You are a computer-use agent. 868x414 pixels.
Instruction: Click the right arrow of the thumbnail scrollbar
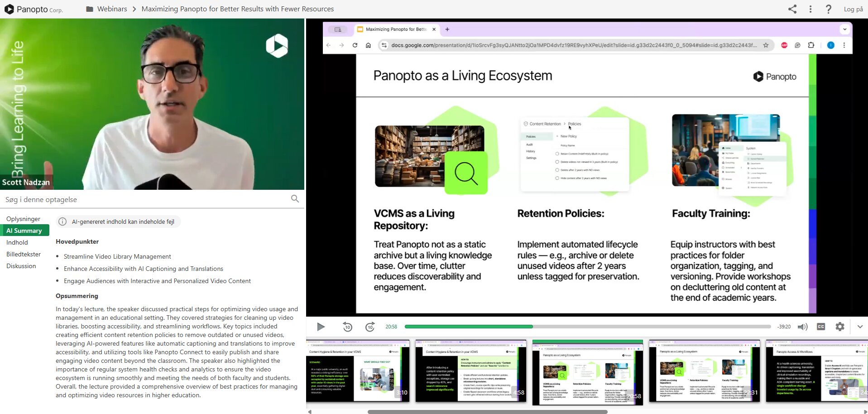pos(865,412)
